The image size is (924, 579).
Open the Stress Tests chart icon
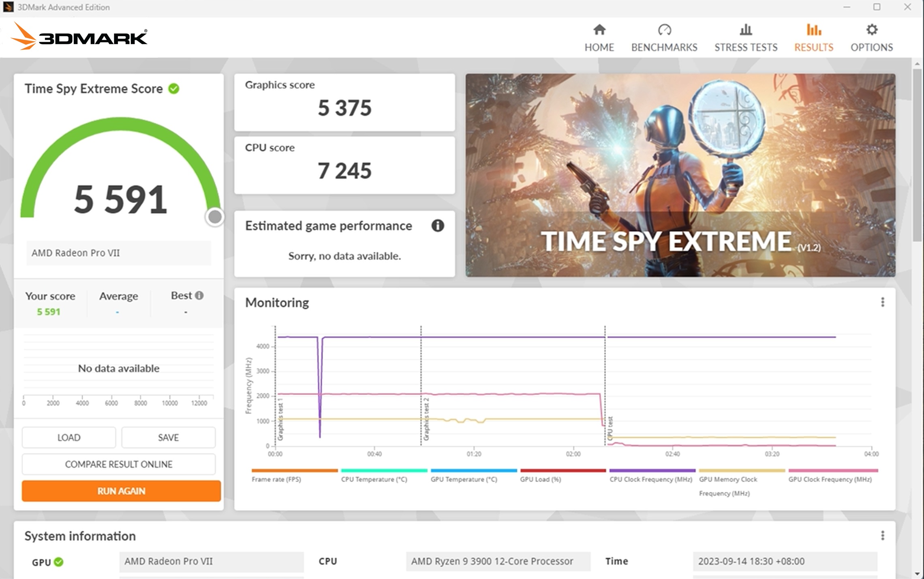(746, 30)
